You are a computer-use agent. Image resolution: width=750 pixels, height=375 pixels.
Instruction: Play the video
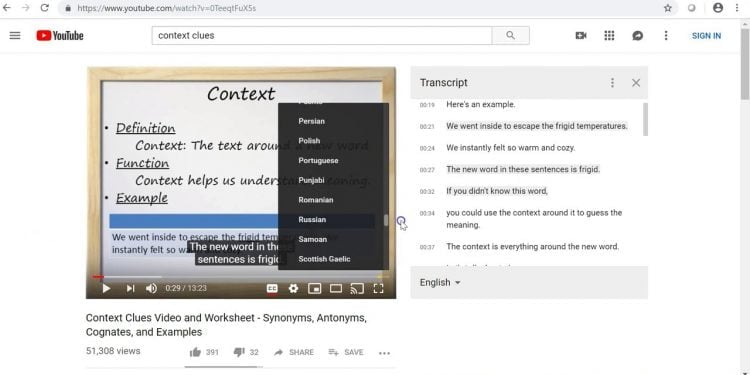(x=106, y=288)
